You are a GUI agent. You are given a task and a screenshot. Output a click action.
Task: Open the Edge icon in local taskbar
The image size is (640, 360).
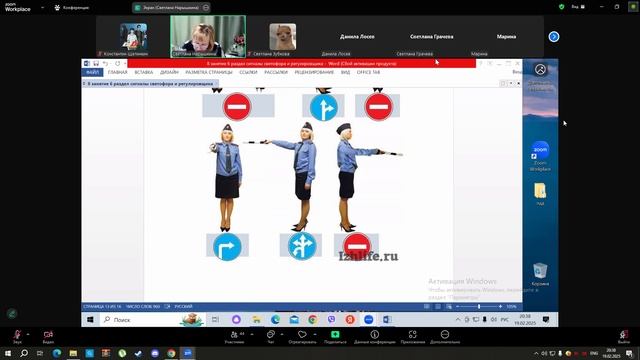pos(57,353)
